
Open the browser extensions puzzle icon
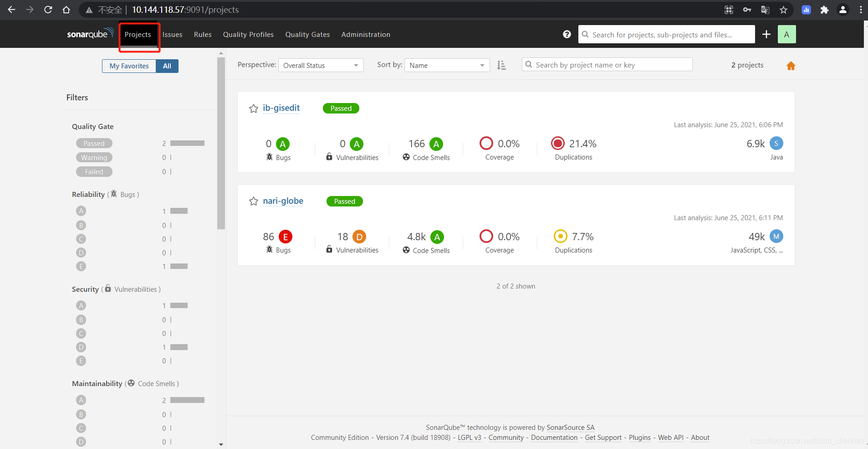[824, 10]
